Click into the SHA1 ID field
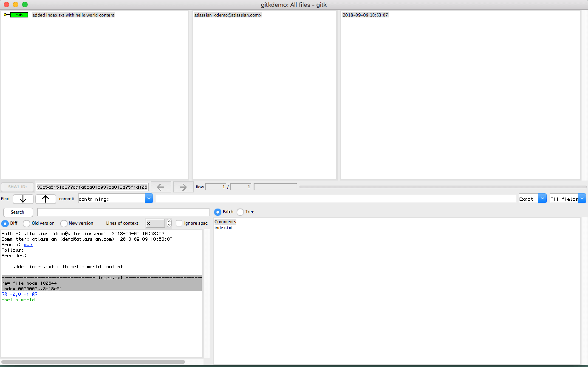 (x=92, y=187)
